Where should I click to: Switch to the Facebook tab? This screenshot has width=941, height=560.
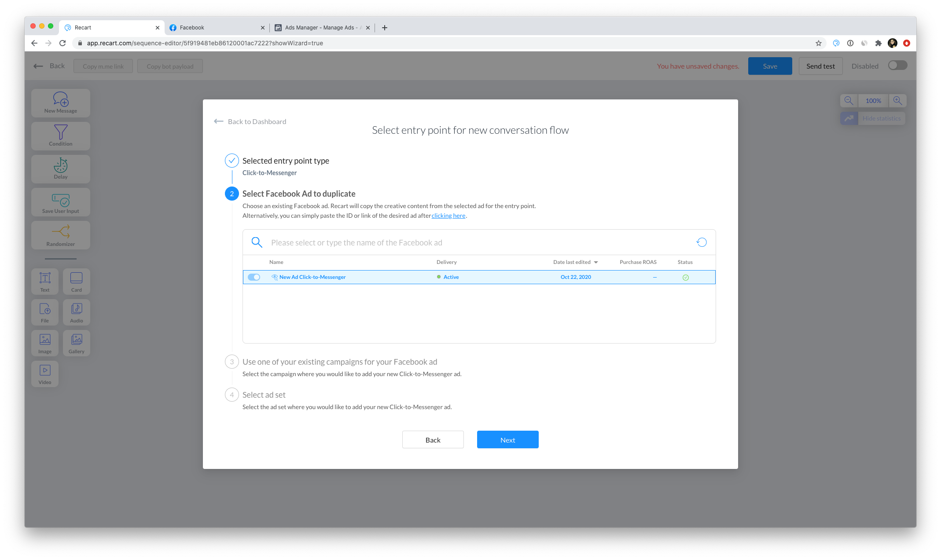click(217, 28)
